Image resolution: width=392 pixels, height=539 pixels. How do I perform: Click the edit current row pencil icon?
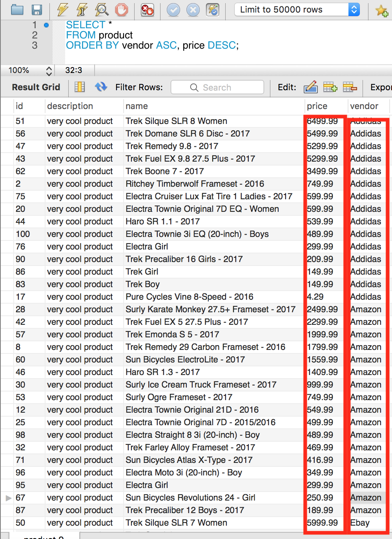click(x=310, y=87)
